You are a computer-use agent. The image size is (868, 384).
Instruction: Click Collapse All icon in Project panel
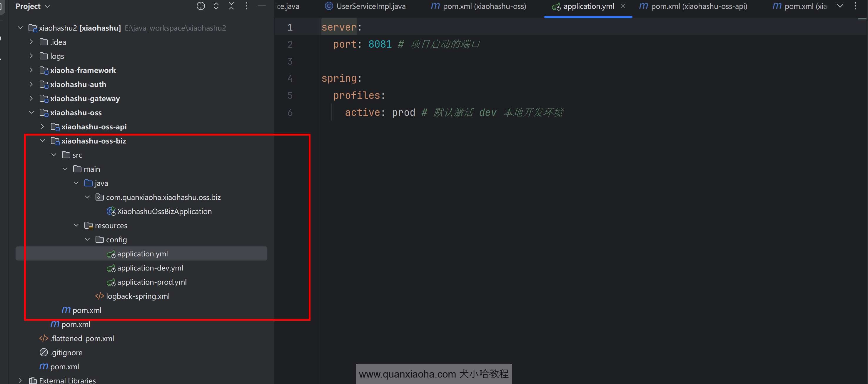pos(231,6)
